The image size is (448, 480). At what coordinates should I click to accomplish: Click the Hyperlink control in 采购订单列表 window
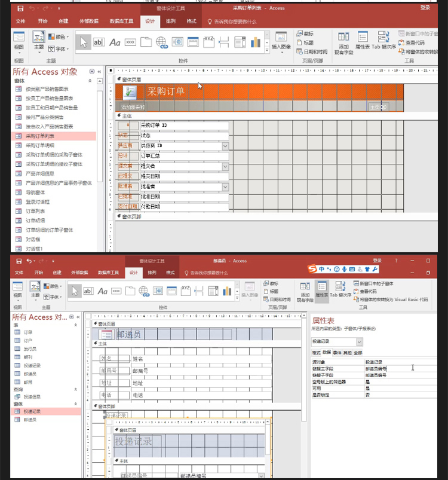(162, 42)
